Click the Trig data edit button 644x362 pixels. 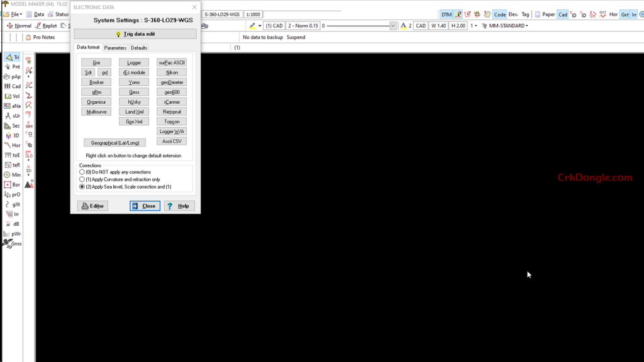coord(135,34)
